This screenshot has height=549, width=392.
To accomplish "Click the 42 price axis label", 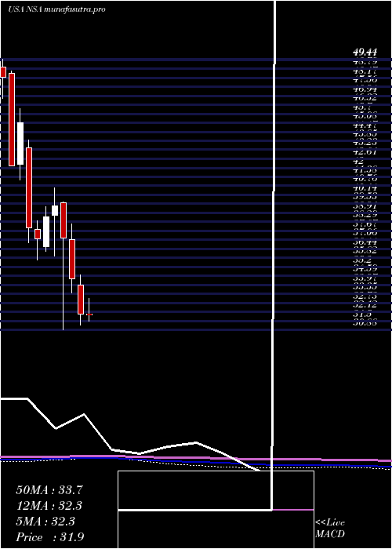I will (x=359, y=162).
